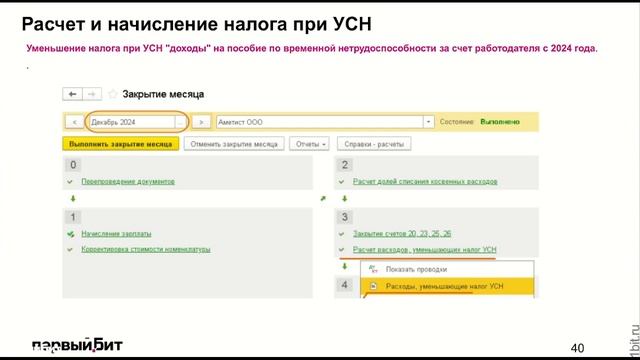Screen dimensions: 640x360
Task: Select Расходы, уменьшающие налог УСН menu item
Action: point(447,286)
